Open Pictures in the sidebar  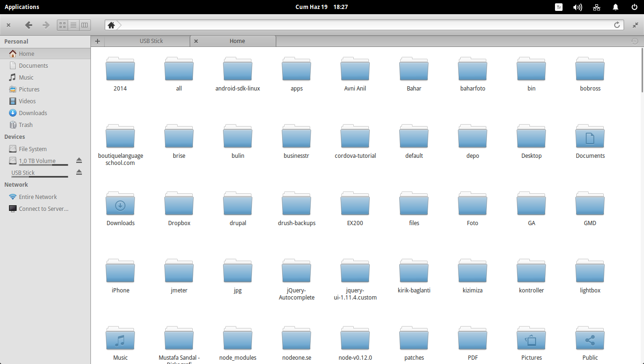click(45, 89)
